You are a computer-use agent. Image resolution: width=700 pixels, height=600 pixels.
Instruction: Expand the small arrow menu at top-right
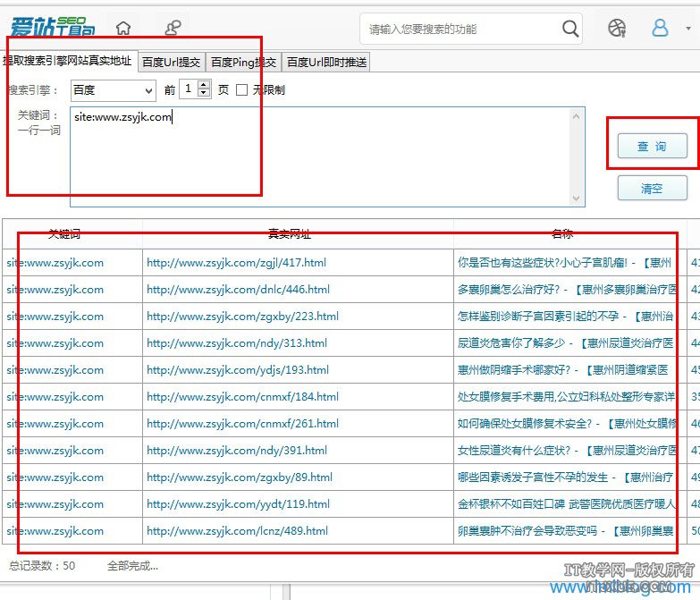pyautogui.click(x=688, y=29)
